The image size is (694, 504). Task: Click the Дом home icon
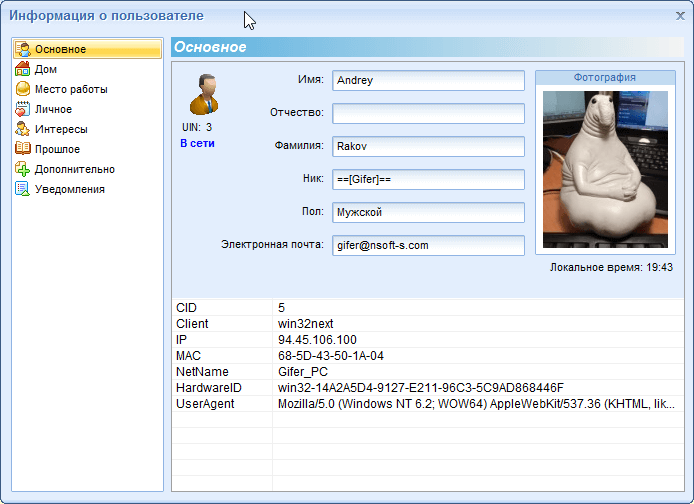point(23,69)
